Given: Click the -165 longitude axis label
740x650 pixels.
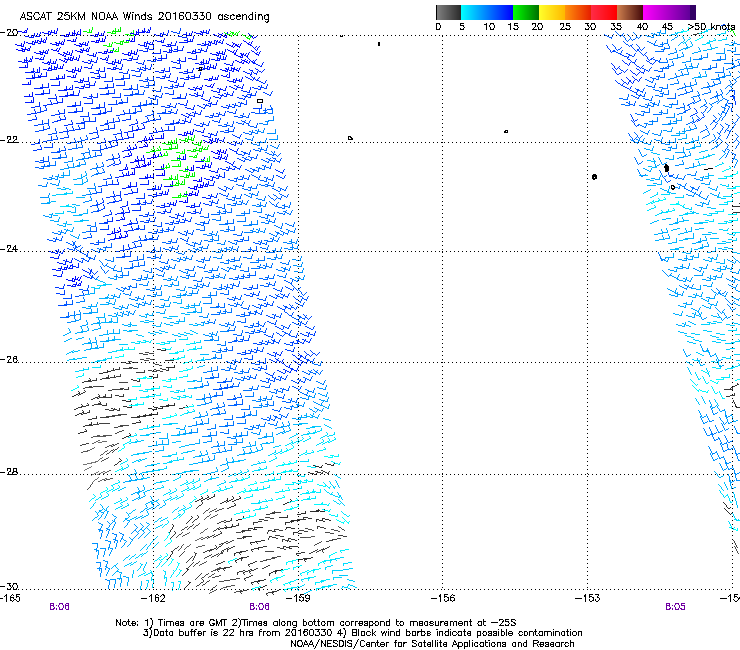Looking at the screenshot, I should (x=10, y=599).
